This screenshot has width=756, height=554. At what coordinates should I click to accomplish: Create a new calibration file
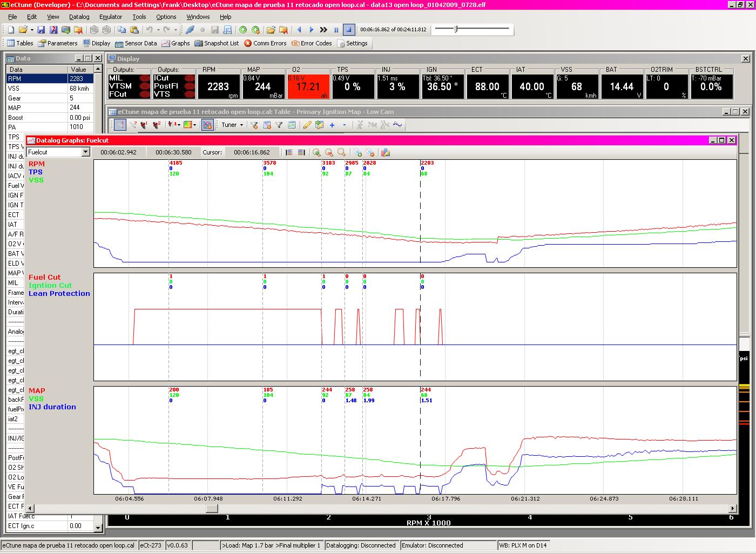point(11,30)
